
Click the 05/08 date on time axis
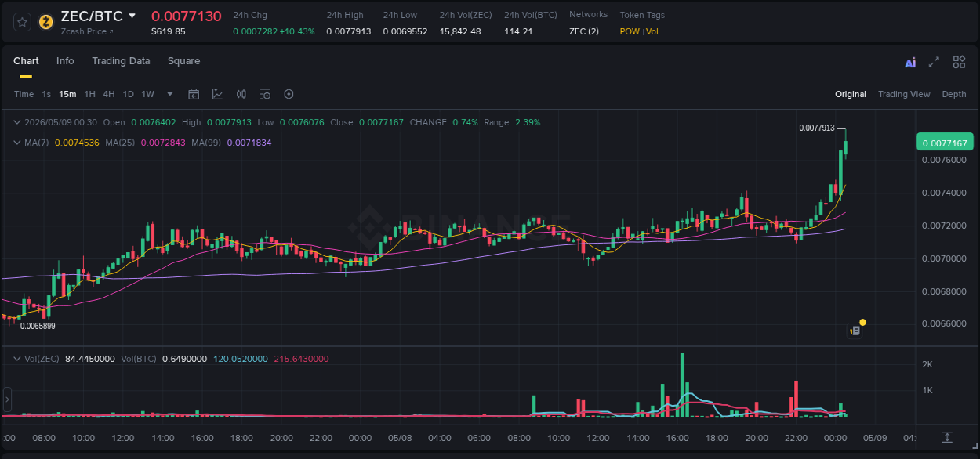[399, 437]
